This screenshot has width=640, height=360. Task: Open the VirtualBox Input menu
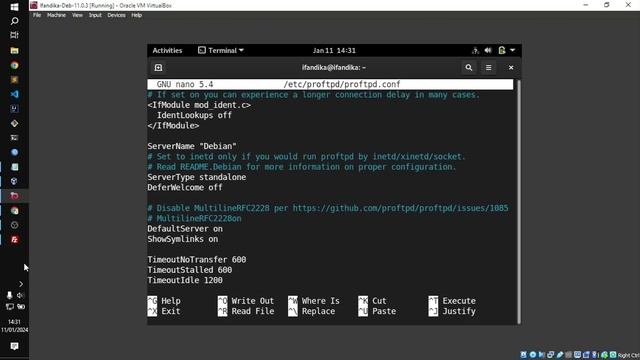[95, 15]
